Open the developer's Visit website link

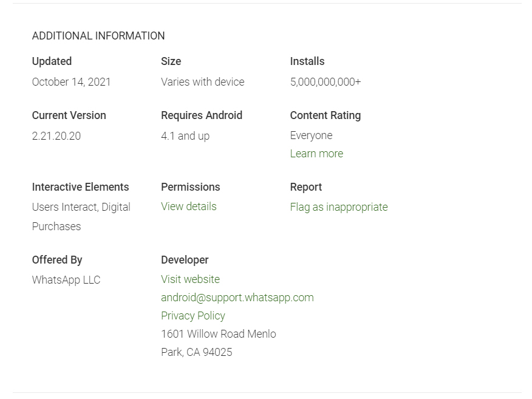[x=190, y=279]
